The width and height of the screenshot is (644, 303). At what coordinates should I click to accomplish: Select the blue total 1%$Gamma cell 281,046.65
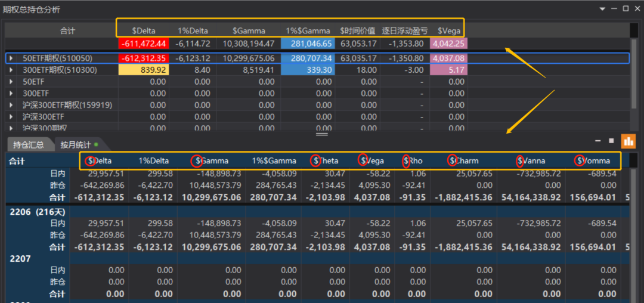click(x=308, y=44)
